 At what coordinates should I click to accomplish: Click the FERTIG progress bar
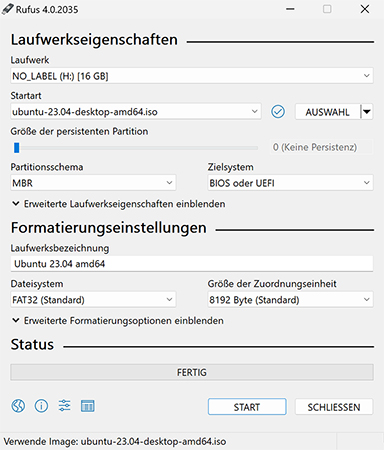click(192, 372)
